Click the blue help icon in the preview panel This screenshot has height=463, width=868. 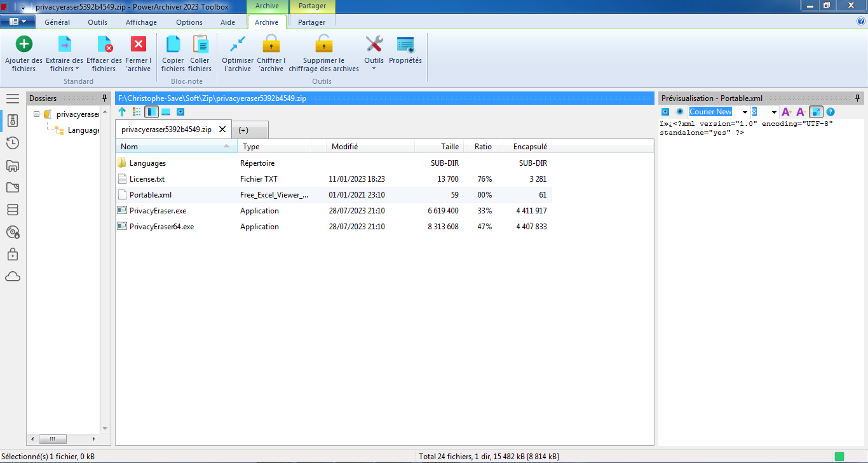pyautogui.click(x=831, y=112)
